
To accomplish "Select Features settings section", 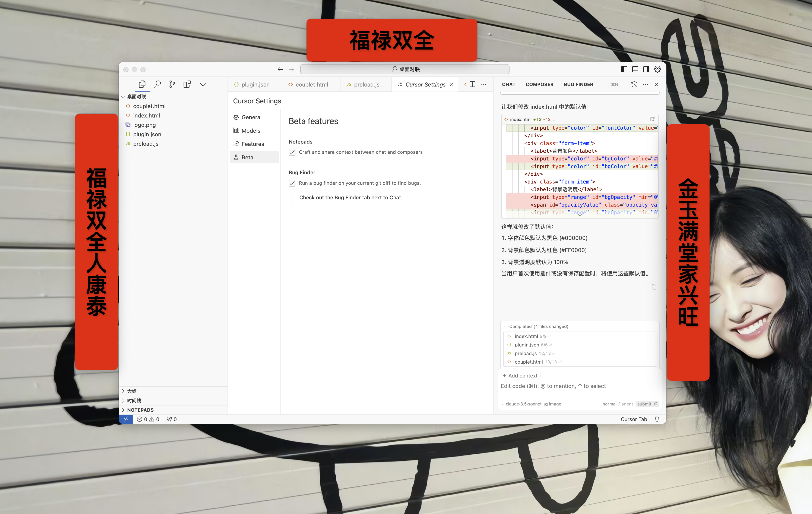I will pyautogui.click(x=254, y=144).
